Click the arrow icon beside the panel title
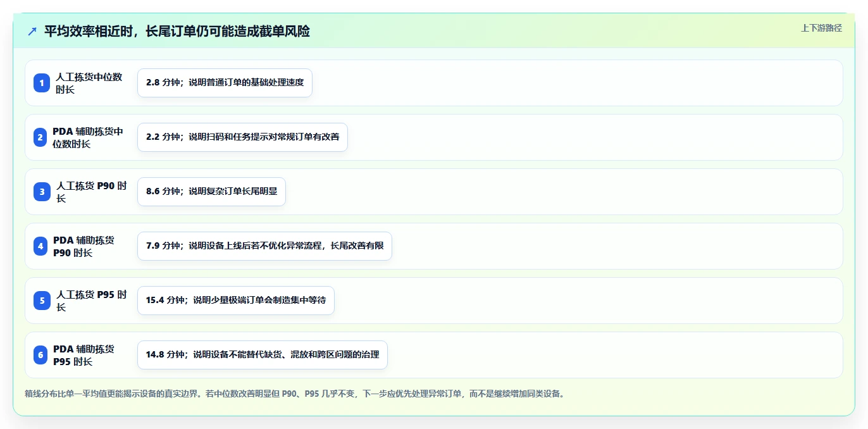 click(32, 31)
